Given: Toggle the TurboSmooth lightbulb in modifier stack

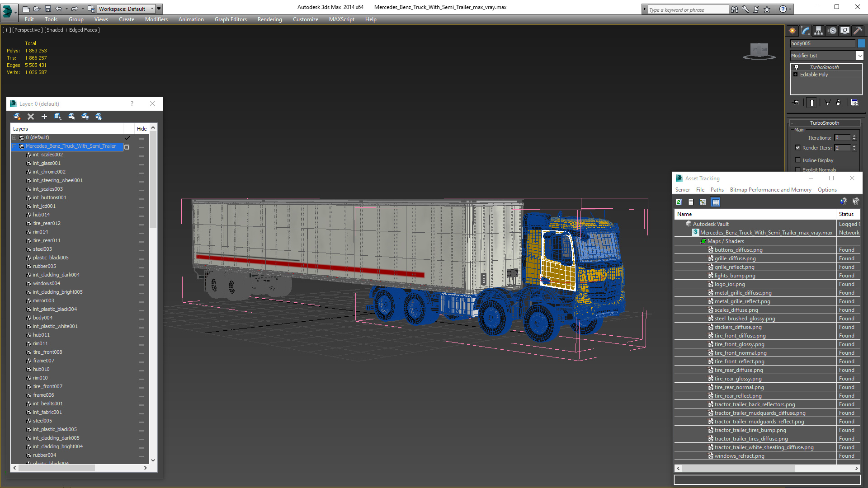Looking at the screenshot, I should pyautogui.click(x=797, y=67).
